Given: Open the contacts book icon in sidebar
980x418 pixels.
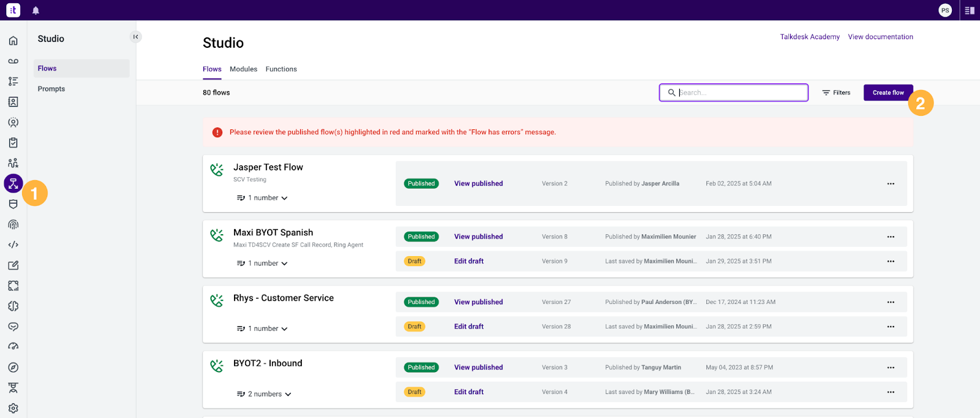Looking at the screenshot, I should point(13,102).
